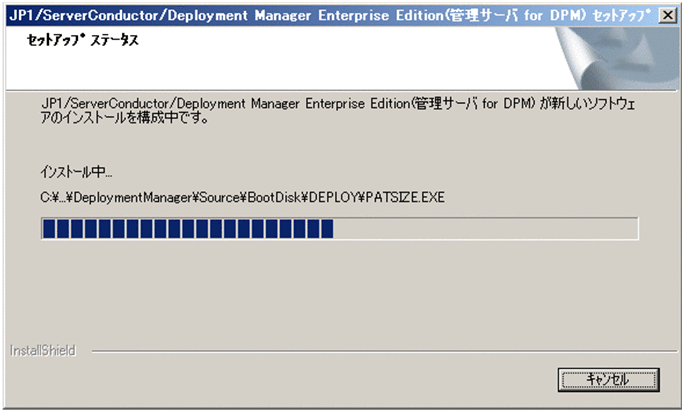Screen dimensions: 685x413
Task: Click the InstallShield label
Action: point(42,351)
